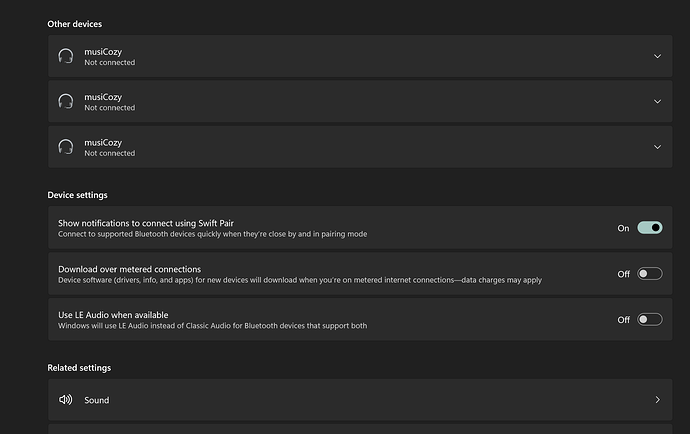
Task: Enable Download over metered connections
Action: [x=649, y=274]
